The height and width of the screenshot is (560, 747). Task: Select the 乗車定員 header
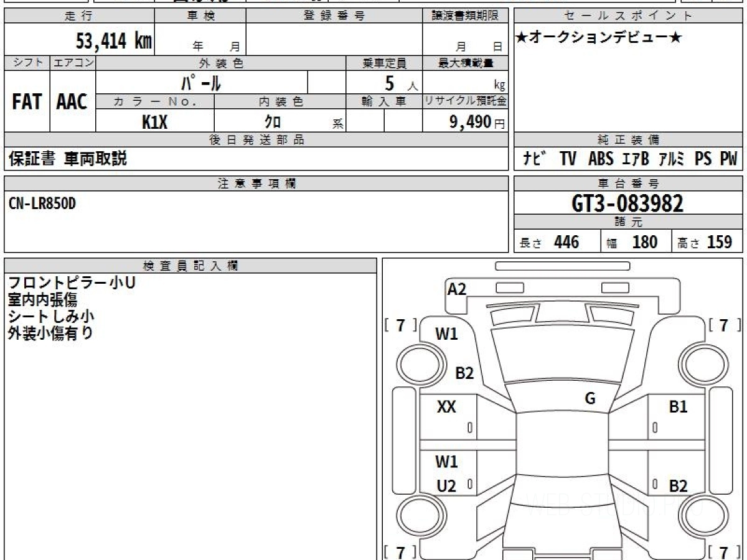(x=384, y=63)
